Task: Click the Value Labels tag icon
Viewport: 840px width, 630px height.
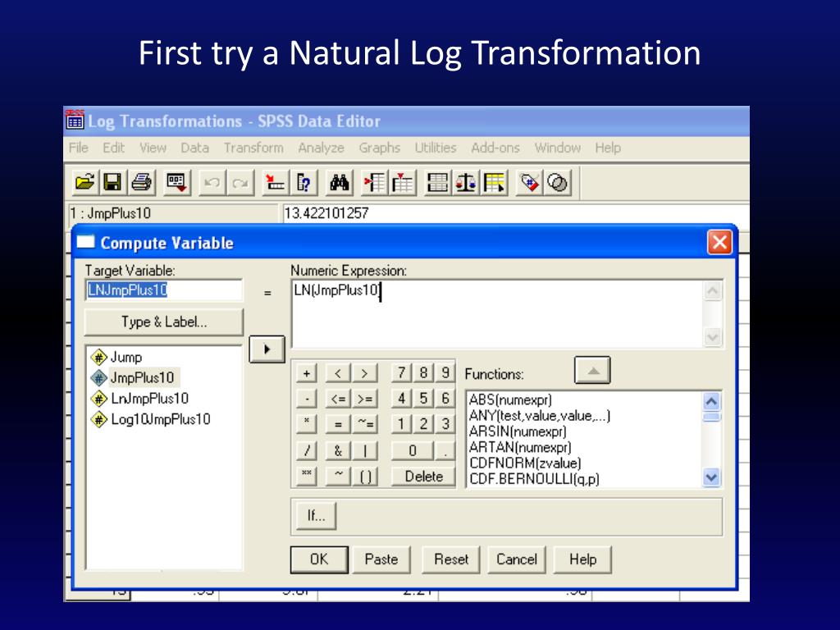Action: (x=529, y=183)
